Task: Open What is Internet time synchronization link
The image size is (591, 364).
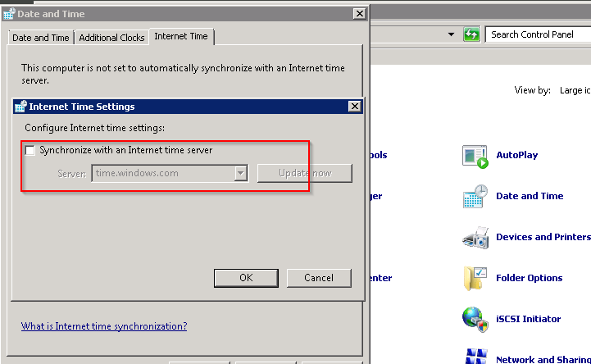Action: point(104,326)
